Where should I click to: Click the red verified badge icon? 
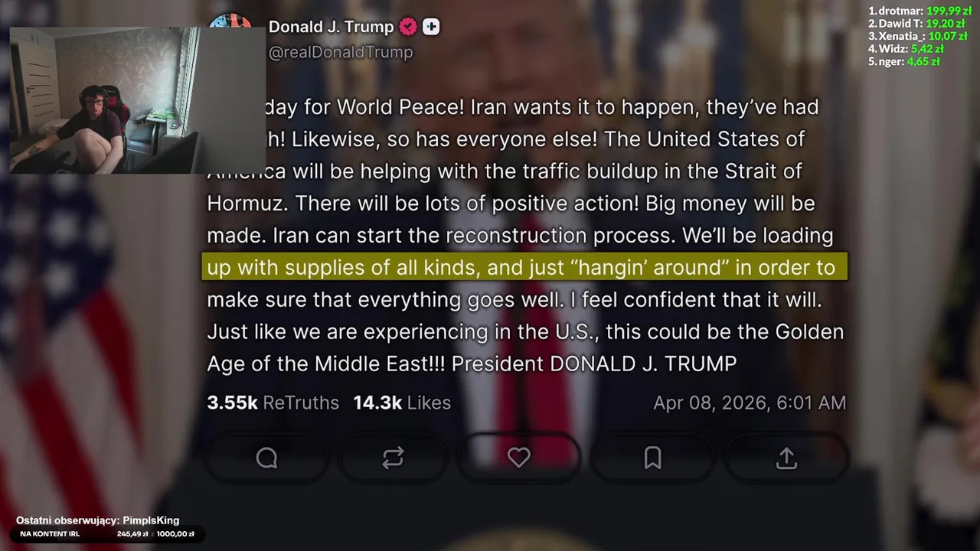point(408,27)
